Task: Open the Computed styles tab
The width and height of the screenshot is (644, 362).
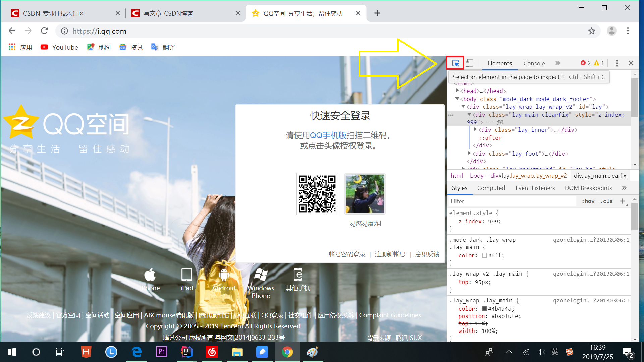Action: (491, 188)
